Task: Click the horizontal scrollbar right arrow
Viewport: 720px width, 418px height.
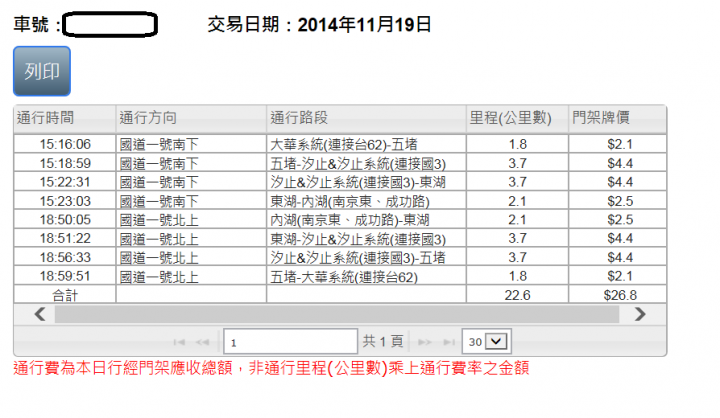Action: pos(640,314)
